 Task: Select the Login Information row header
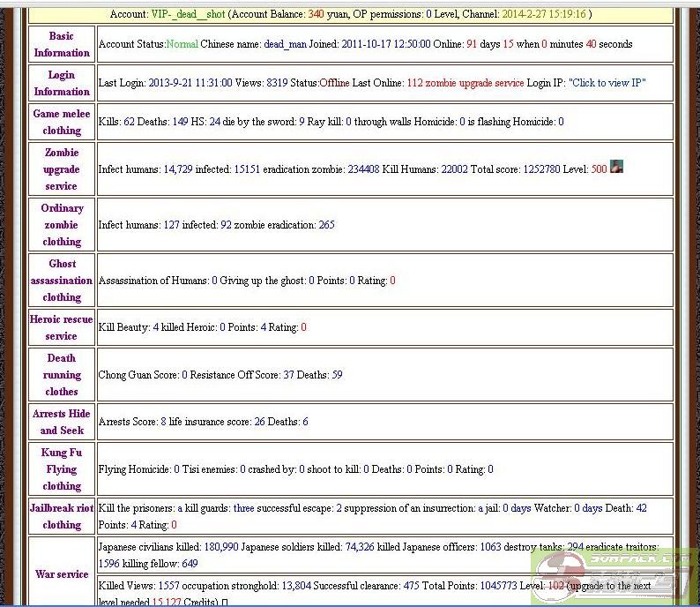(62, 83)
